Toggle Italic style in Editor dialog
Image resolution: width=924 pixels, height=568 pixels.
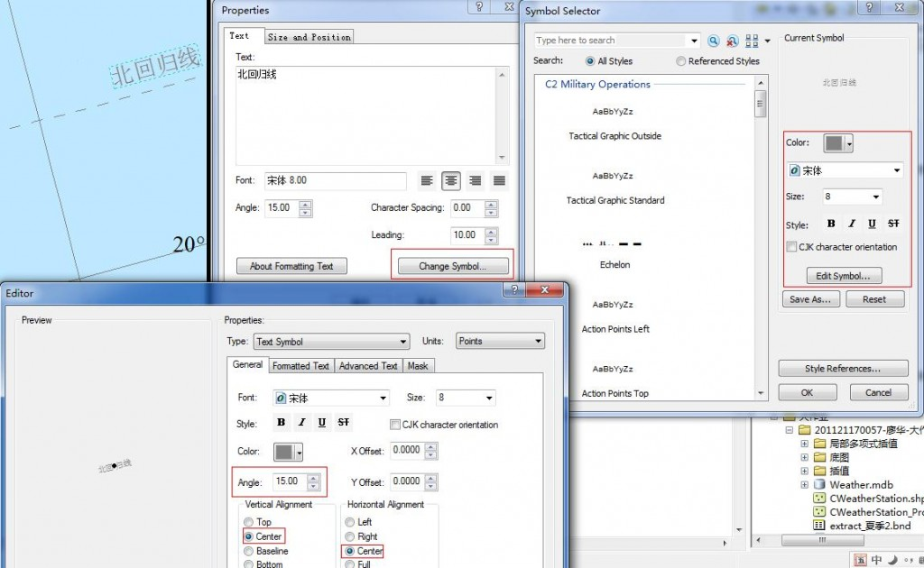coord(301,423)
